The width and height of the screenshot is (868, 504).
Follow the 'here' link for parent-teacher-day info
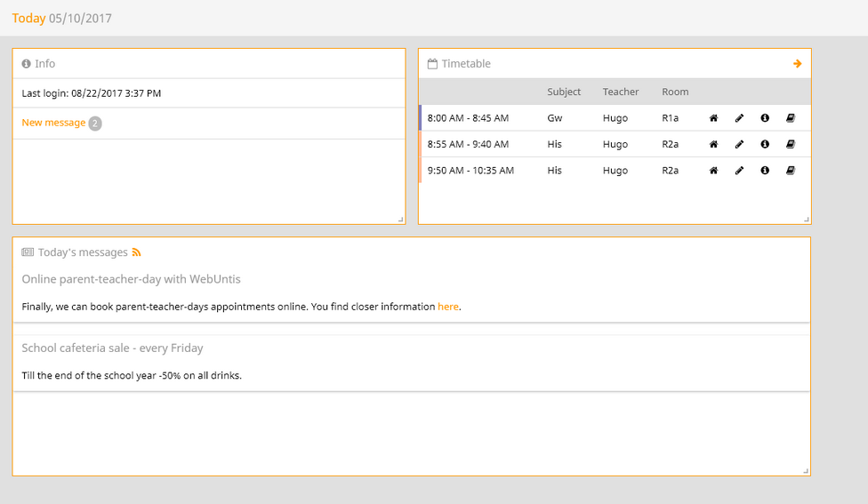tap(448, 307)
